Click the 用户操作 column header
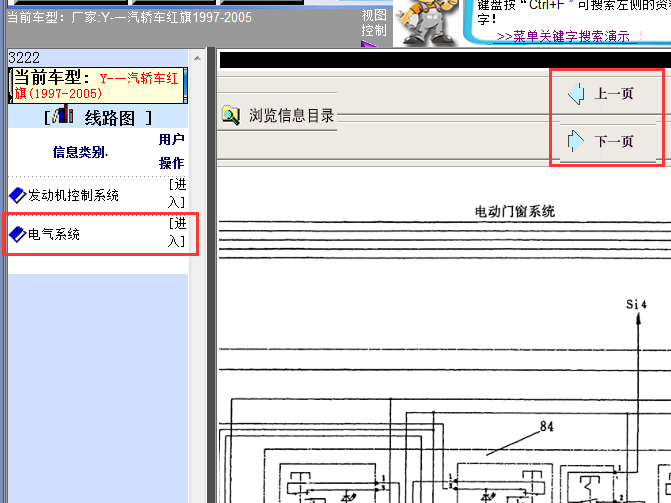671x503 pixels. (x=171, y=151)
